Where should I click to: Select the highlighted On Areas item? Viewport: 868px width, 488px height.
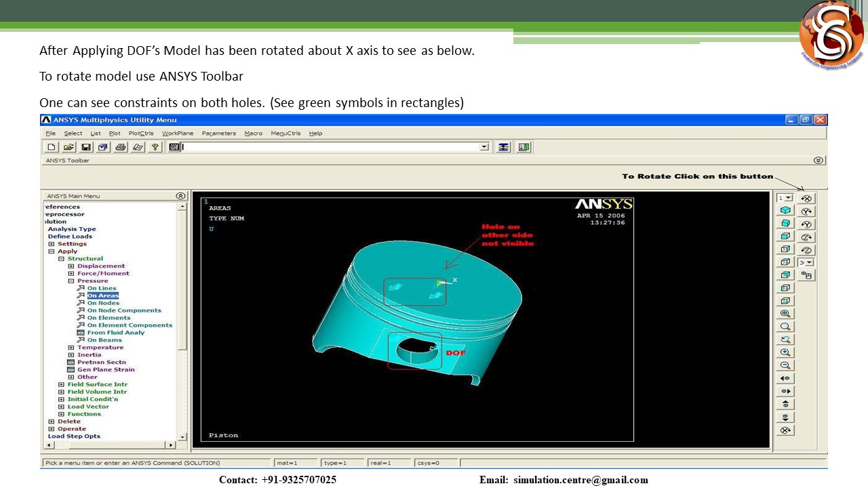pyautogui.click(x=103, y=296)
